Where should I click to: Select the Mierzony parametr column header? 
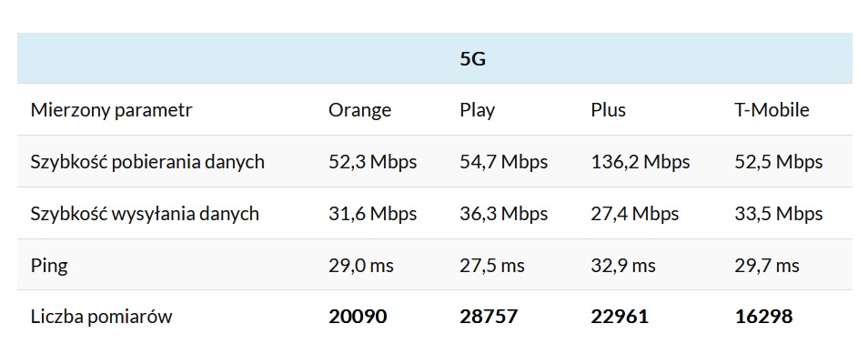[x=111, y=110]
